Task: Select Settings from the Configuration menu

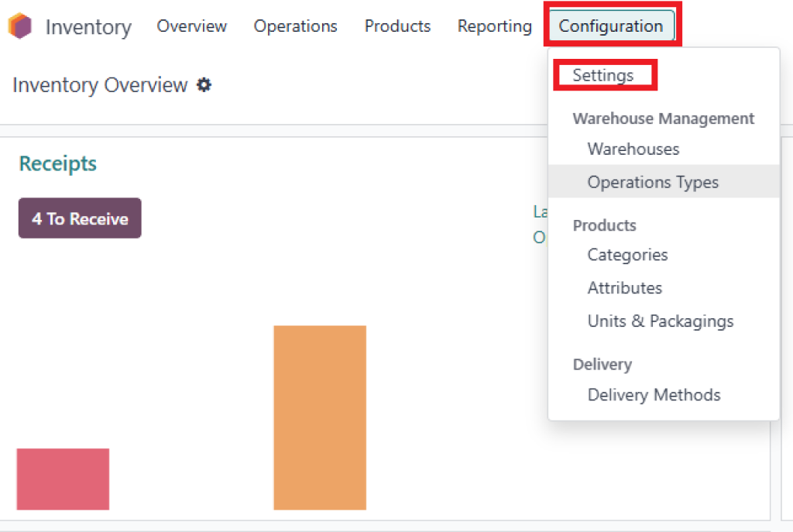Action: [x=602, y=75]
